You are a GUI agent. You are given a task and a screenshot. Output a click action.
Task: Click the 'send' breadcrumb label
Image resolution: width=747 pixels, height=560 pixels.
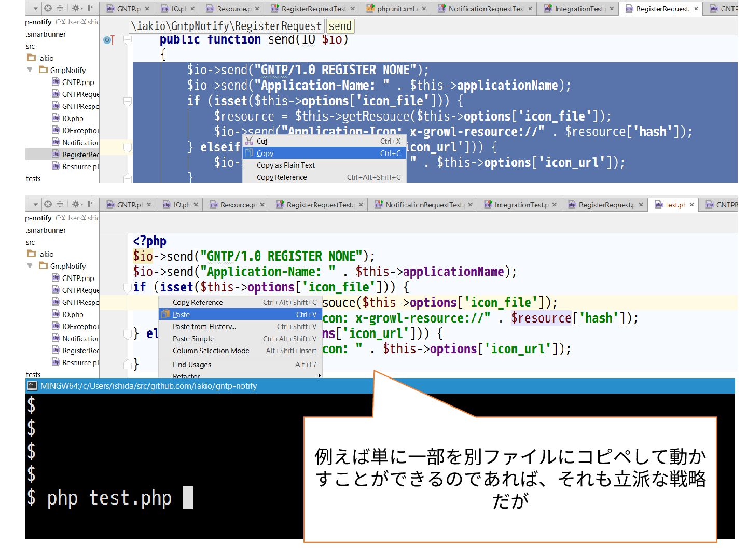pyautogui.click(x=340, y=26)
